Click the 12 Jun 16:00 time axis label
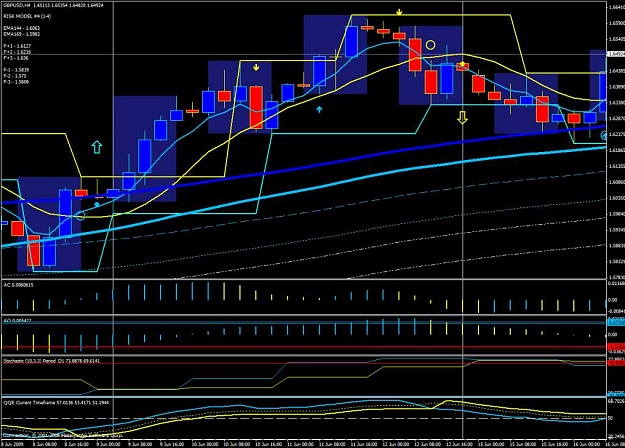This screenshot has width=625, height=448. [459, 444]
